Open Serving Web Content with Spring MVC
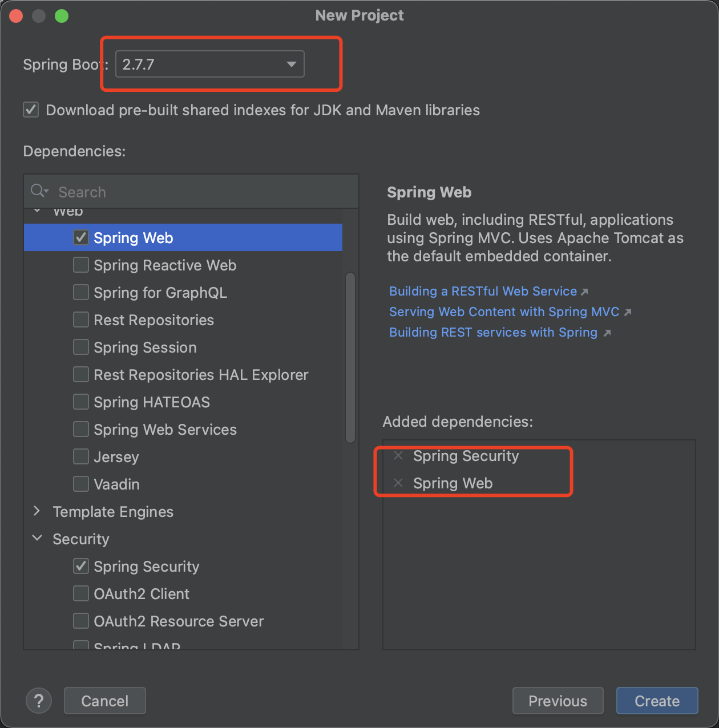 504,312
